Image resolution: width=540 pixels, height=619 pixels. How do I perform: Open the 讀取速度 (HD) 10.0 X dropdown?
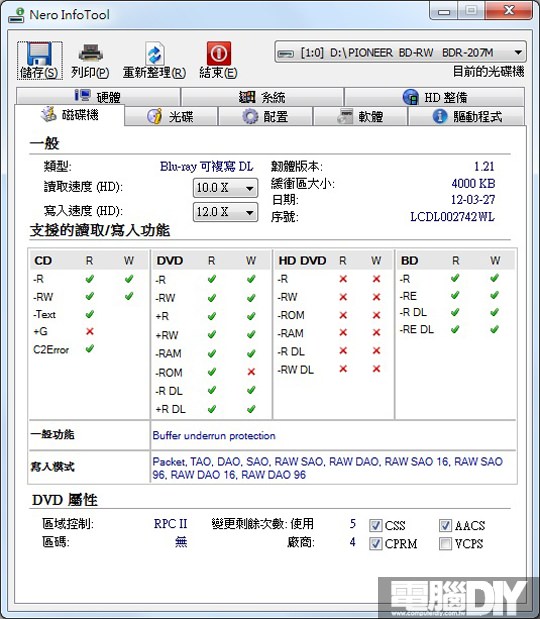pos(225,188)
